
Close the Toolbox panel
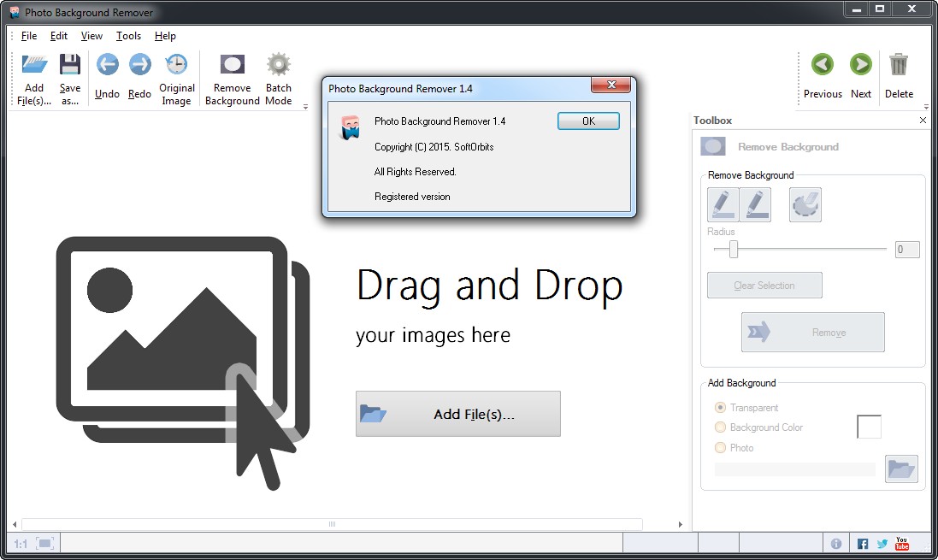[x=923, y=121]
